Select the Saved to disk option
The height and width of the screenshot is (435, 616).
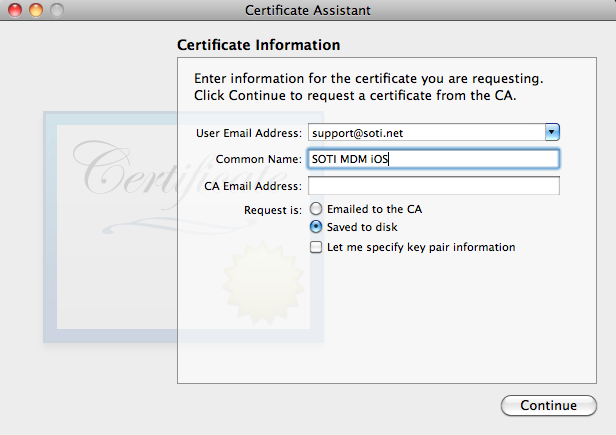point(316,227)
